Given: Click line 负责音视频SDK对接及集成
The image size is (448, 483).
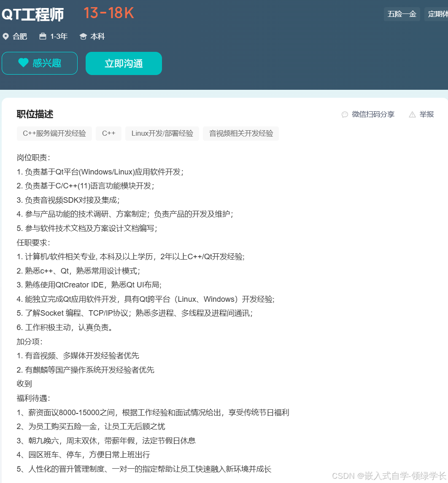Looking at the screenshot, I should [68, 200].
